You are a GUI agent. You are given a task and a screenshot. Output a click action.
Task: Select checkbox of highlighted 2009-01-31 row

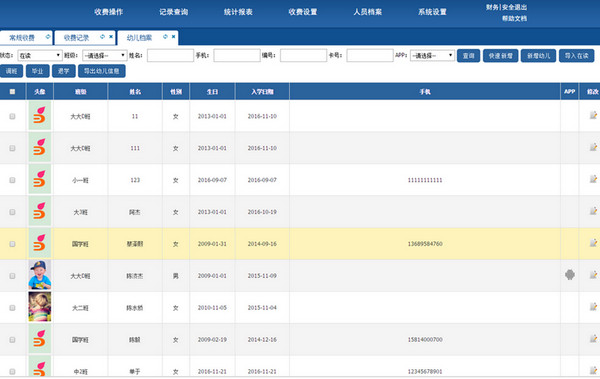pyautogui.click(x=12, y=244)
